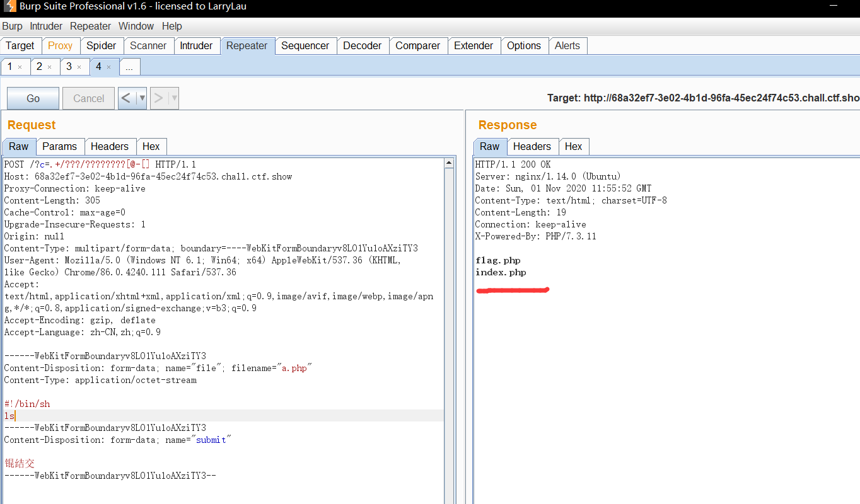
Task: Open the forward history dropdown arrow
Action: point(174,98)
